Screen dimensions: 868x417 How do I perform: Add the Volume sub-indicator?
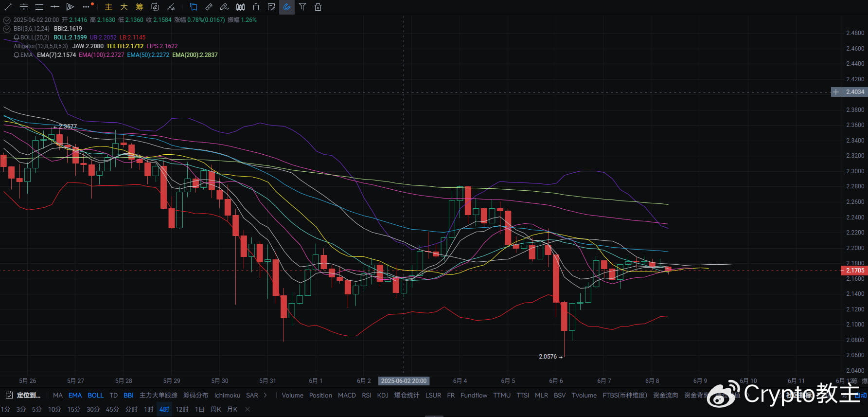[x=292, y=395]
